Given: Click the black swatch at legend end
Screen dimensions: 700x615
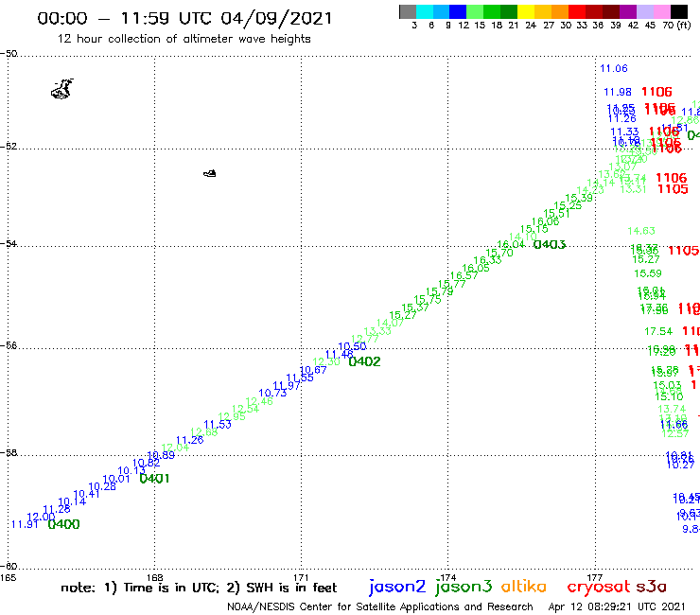Looking at the screenshot, I should pos(678,11).
